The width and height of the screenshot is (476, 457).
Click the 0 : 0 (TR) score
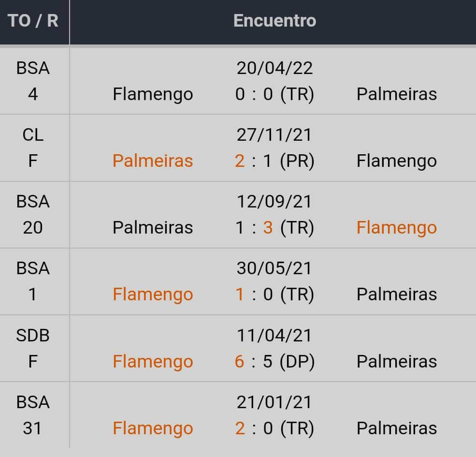[x=274, y=94]
